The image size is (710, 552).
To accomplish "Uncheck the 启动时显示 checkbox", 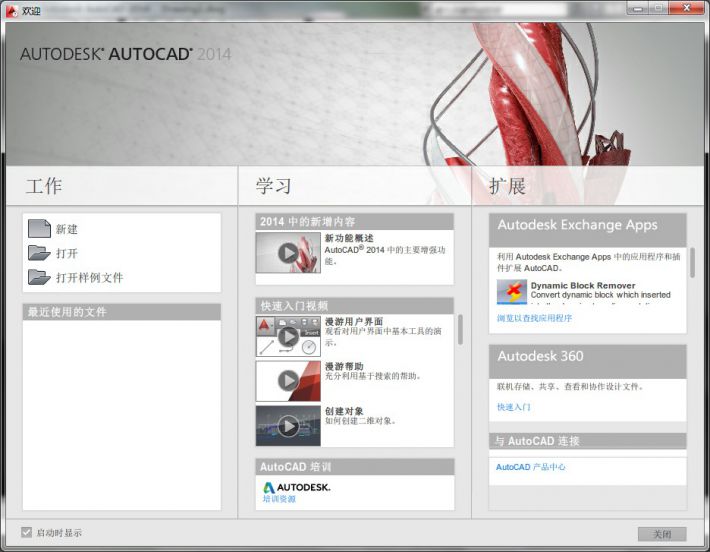I will (x=27, y=532).
